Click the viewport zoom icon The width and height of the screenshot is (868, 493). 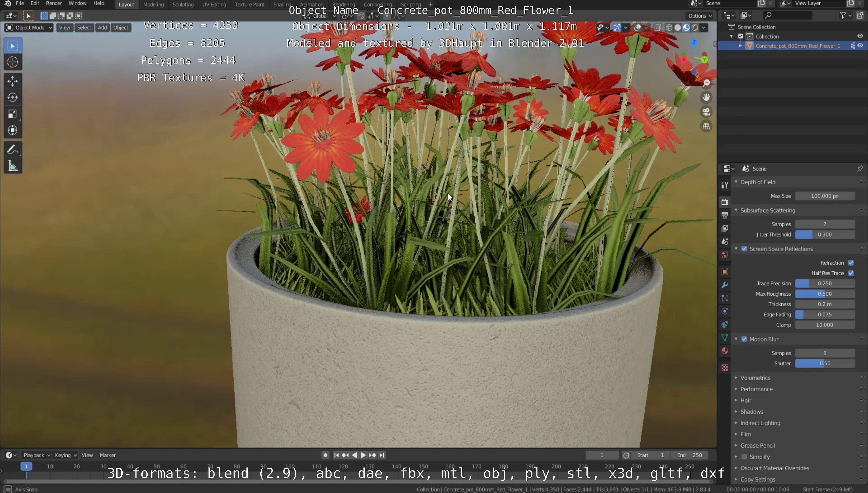[x=706, y=83]
